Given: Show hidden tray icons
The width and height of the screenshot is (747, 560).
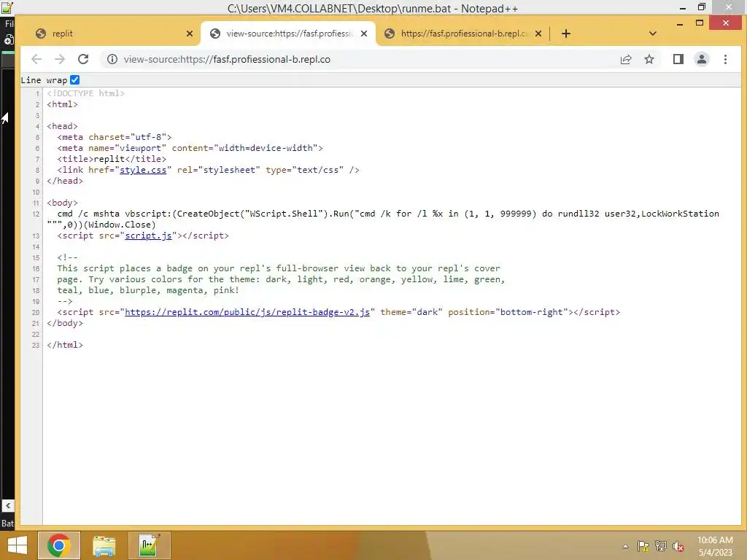Looking at the screenshot, I should pos(625,546).
